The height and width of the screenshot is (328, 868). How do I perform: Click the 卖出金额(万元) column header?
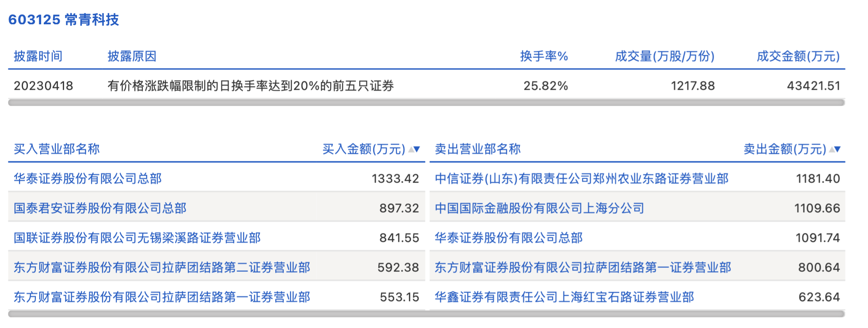click(784, 149)
